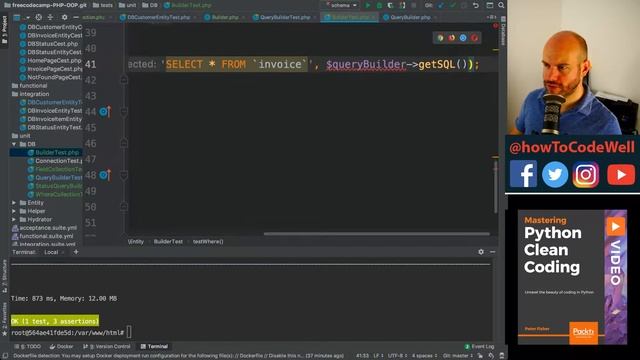Click testWhere() breadcrumb
This screenshot has height=360, width=640.
pyautogui.click(x=208, y=242)
